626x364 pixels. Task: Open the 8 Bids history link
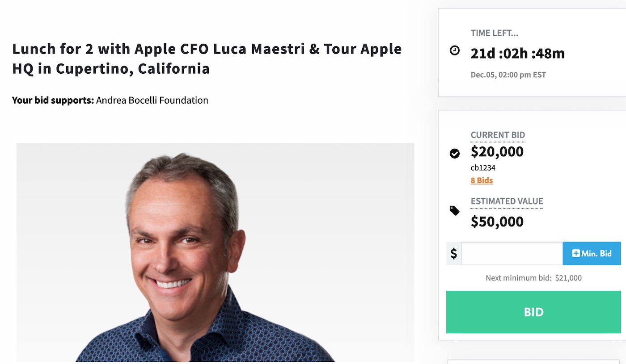[x=482, y=180]
